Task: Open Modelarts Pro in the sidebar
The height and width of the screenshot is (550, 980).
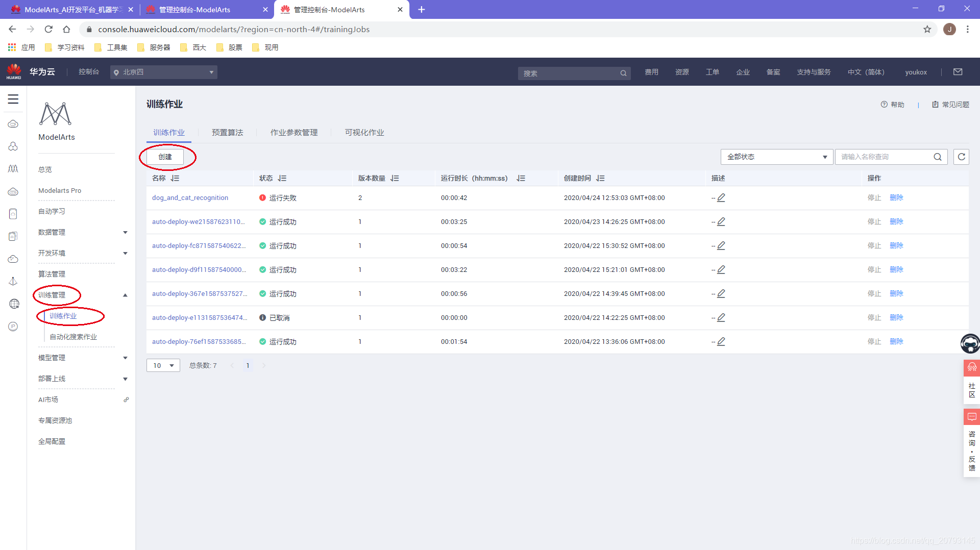Action: coord(60,190)
